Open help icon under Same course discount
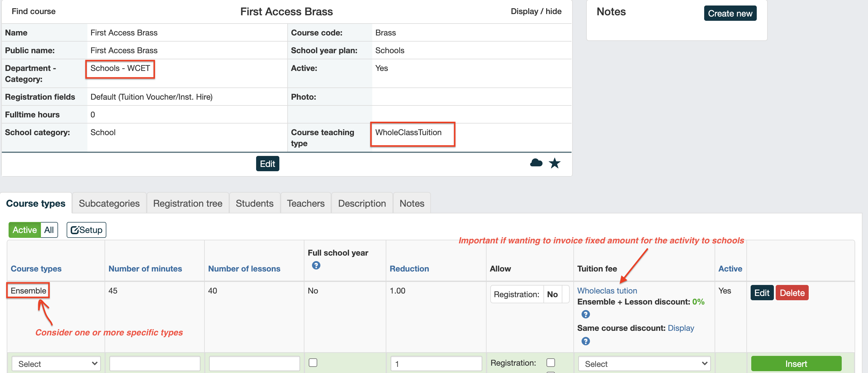Viewport: 868px width, 373px height. 585,341
